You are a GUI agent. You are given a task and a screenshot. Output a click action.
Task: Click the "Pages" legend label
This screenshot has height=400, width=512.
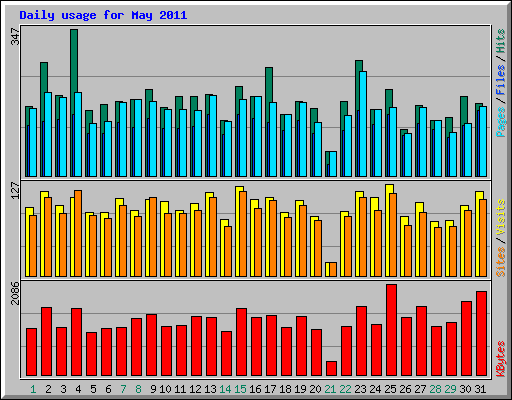pos(501,122)
